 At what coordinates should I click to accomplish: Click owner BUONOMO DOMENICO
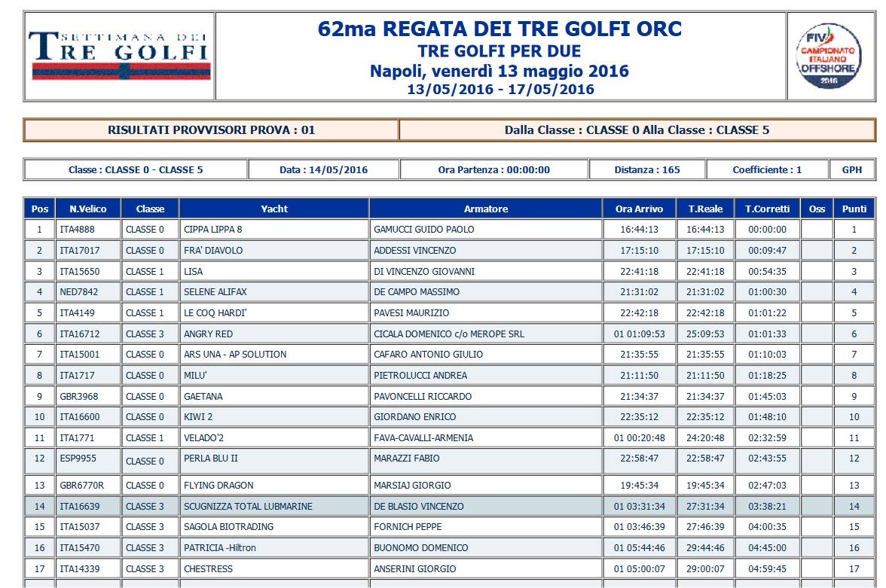[x=421, y=548]
